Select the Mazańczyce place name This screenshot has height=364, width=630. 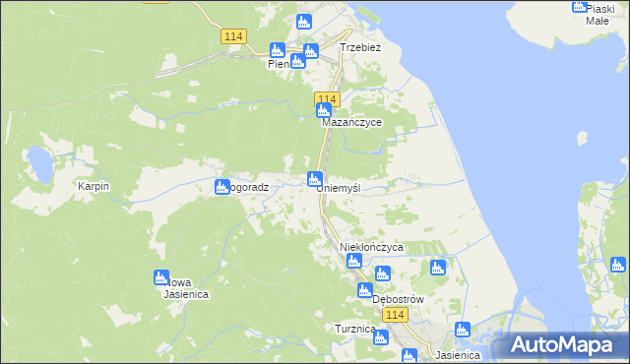click(352, 122)
